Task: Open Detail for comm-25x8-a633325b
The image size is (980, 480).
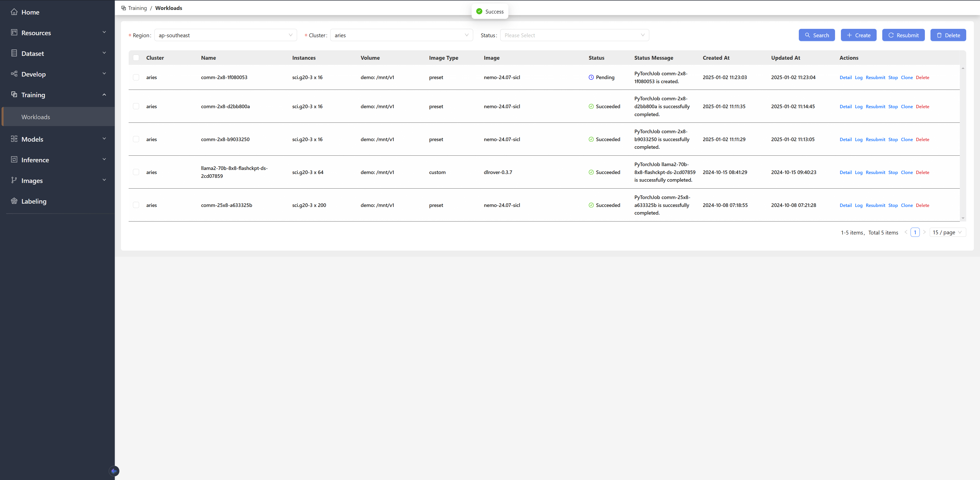Action: 845,205
